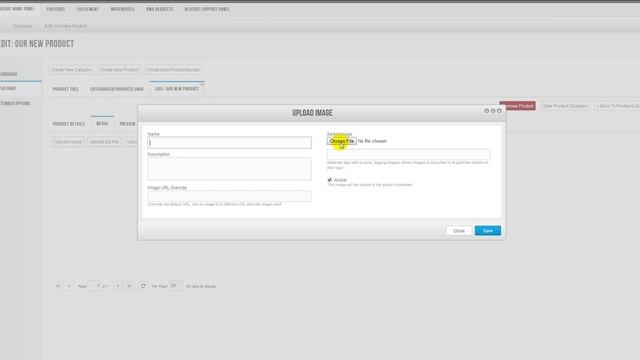
Task: Click the tags field below Choose File
Action: coord(409,154)
